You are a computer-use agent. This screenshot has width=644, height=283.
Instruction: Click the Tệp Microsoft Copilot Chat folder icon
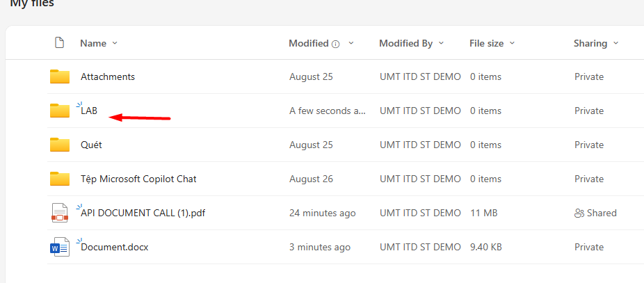click(60, 179)
